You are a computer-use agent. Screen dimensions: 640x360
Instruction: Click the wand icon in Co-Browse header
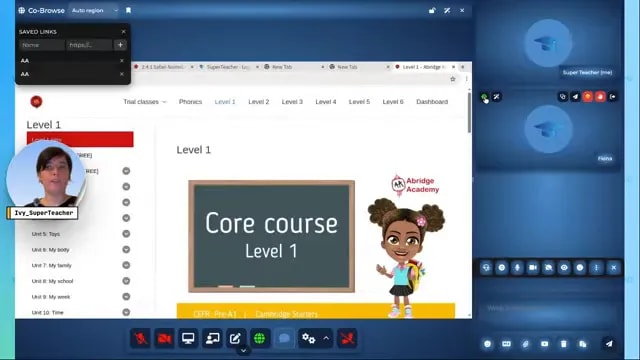(447, 10)
